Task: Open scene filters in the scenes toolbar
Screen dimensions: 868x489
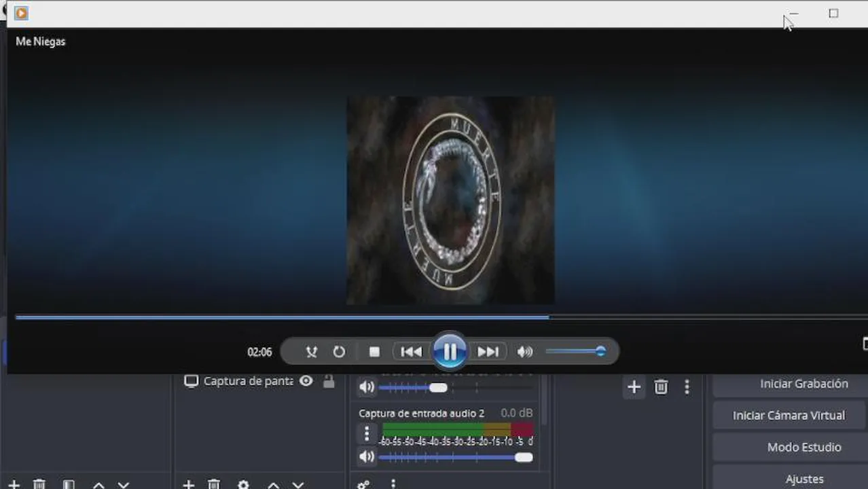Action: (x=69, y=484)
